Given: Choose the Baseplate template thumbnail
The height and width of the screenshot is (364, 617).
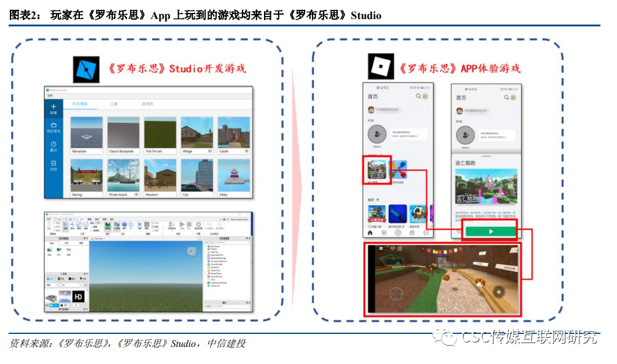Looking at the screenshot, I should tap(87, 135).
